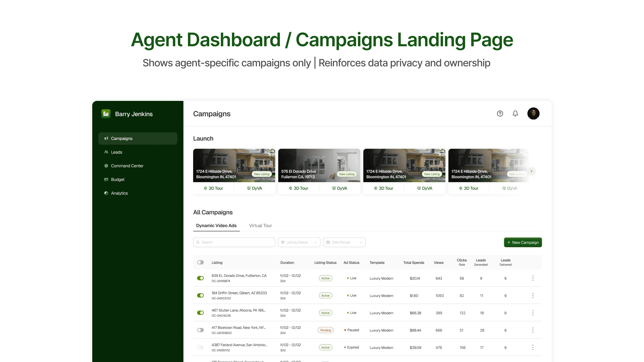Viewport: 644px width, 362px height.
Task: Toggle the header select-all switch
Action: [x=200, y=262]
